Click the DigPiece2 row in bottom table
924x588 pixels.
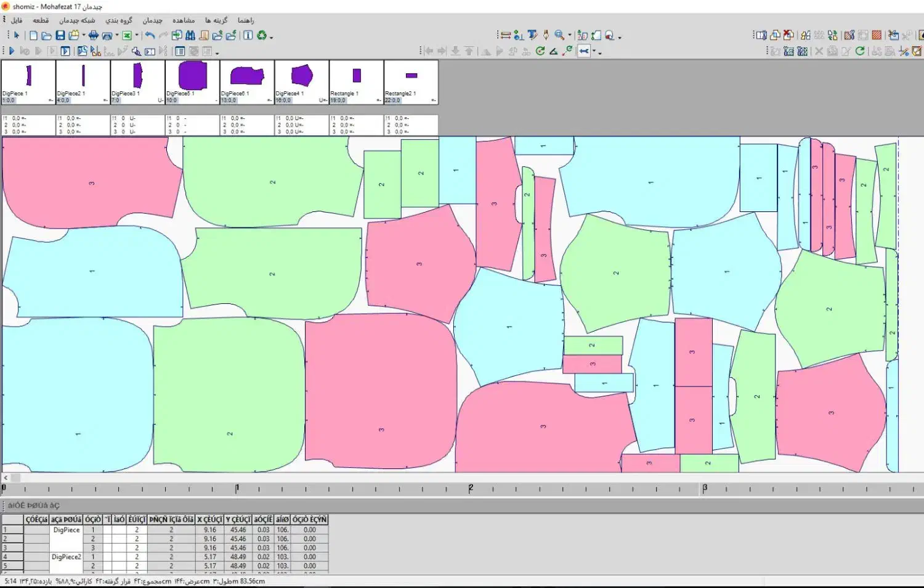66,557
